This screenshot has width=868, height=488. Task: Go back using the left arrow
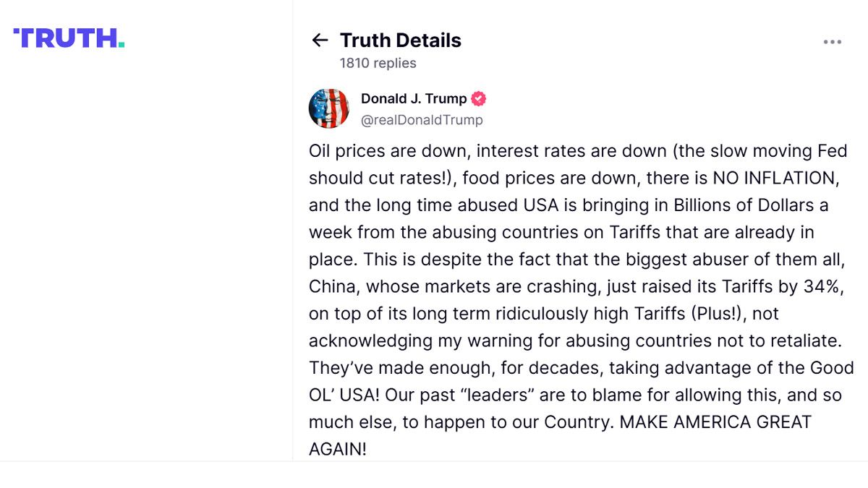(x=320, y=40)
